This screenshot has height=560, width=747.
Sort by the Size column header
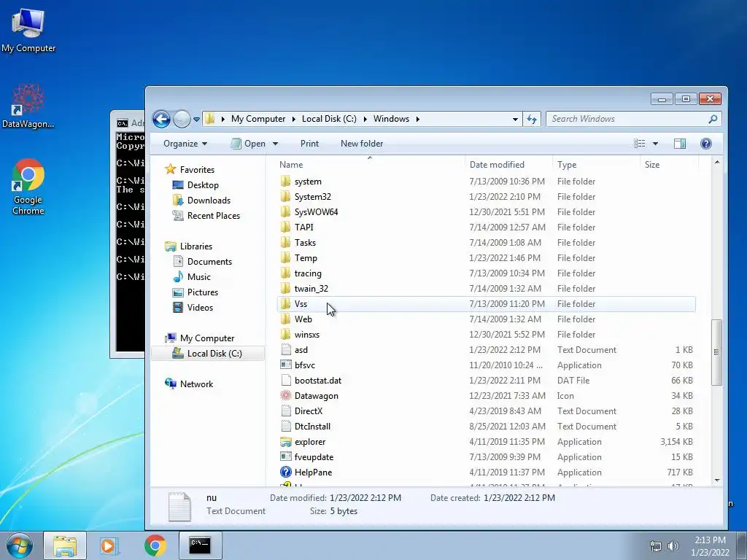[670, 165]
